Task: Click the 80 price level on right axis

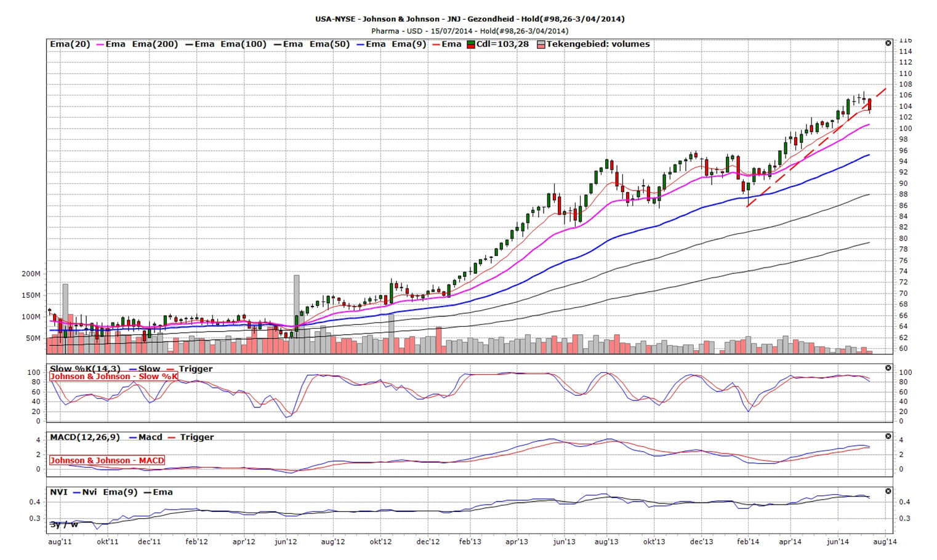Action: coord(903,239)
